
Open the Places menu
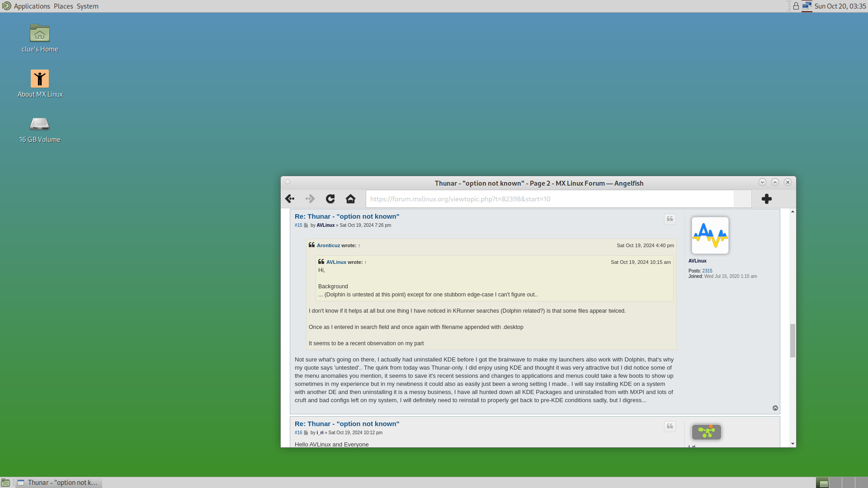tap(63, 6)
